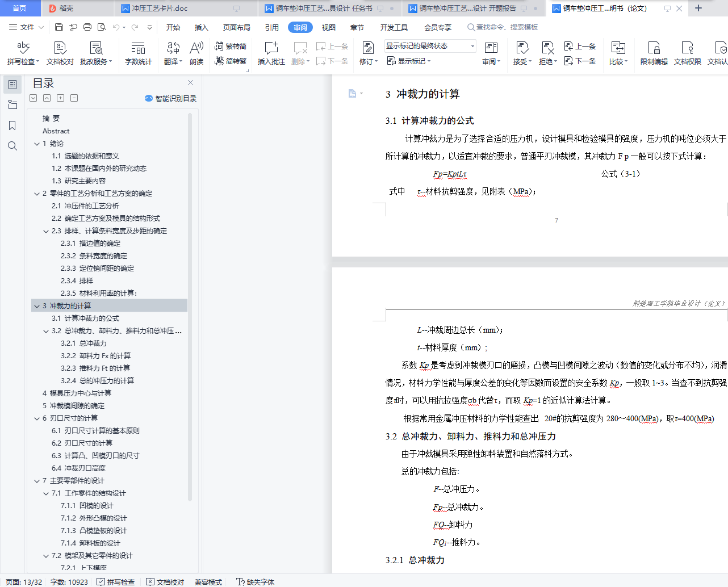728x587 pixels.
Task: Click the Print icon in the quick access bar
Action: [87, 27]
